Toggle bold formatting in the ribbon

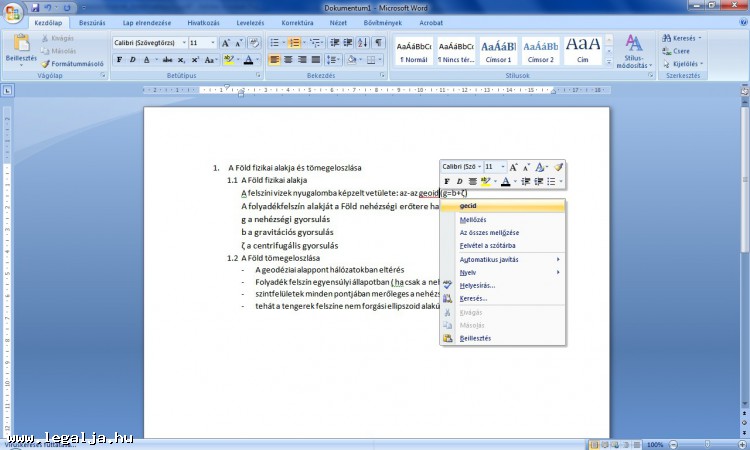point(118,60)
